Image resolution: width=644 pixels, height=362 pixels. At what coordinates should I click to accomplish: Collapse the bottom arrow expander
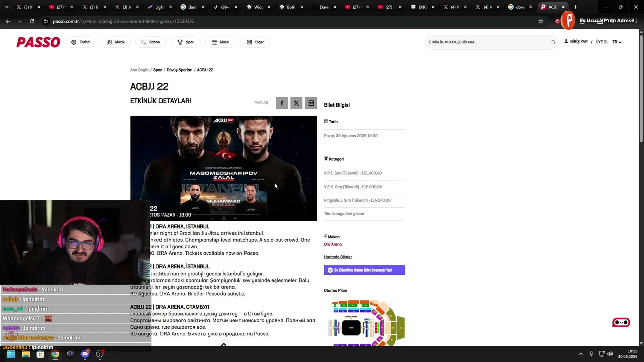pos(224,344)
